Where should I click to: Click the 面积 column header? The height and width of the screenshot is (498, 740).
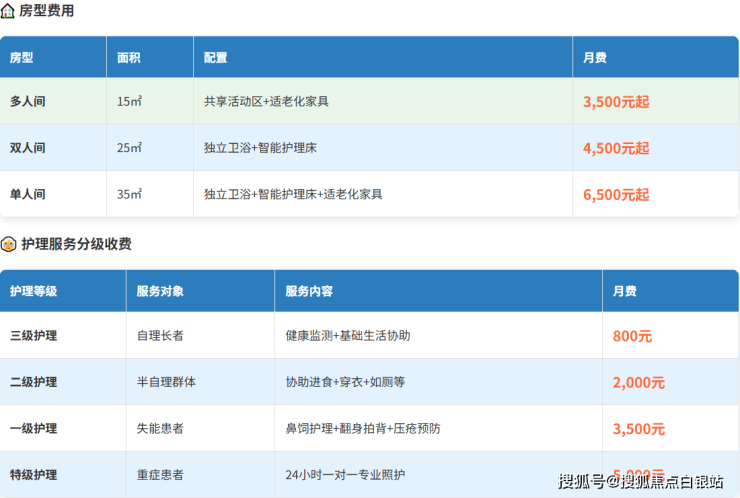[128, 58]
